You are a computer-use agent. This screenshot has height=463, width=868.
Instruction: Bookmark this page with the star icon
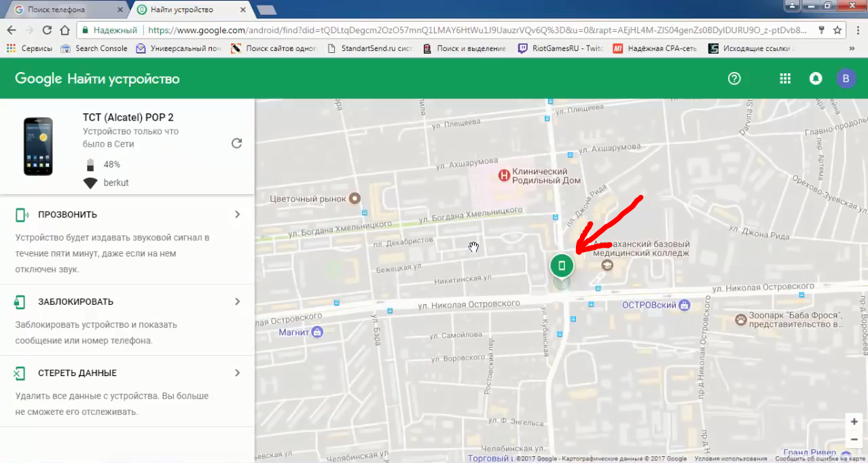pos(837,30)
